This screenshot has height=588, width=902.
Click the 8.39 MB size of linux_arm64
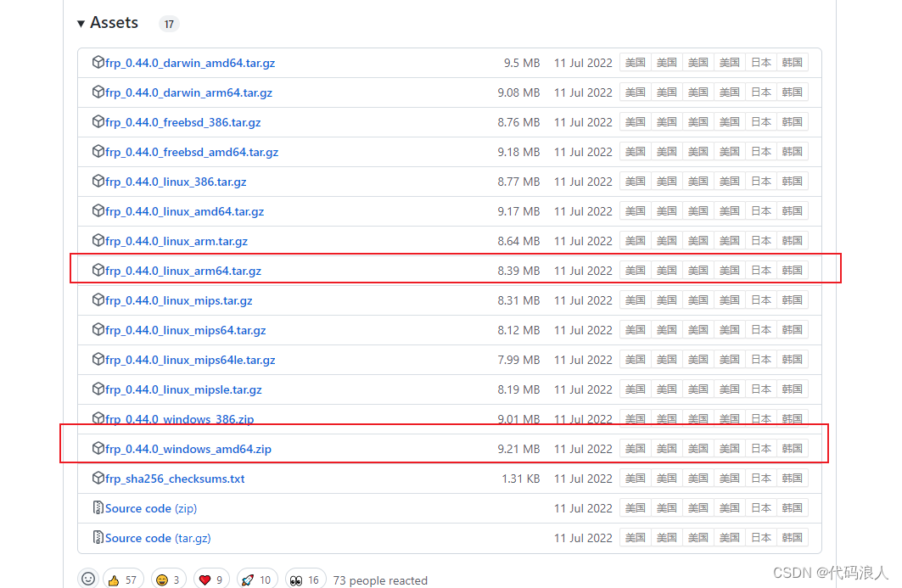click(x=518, y=271)
